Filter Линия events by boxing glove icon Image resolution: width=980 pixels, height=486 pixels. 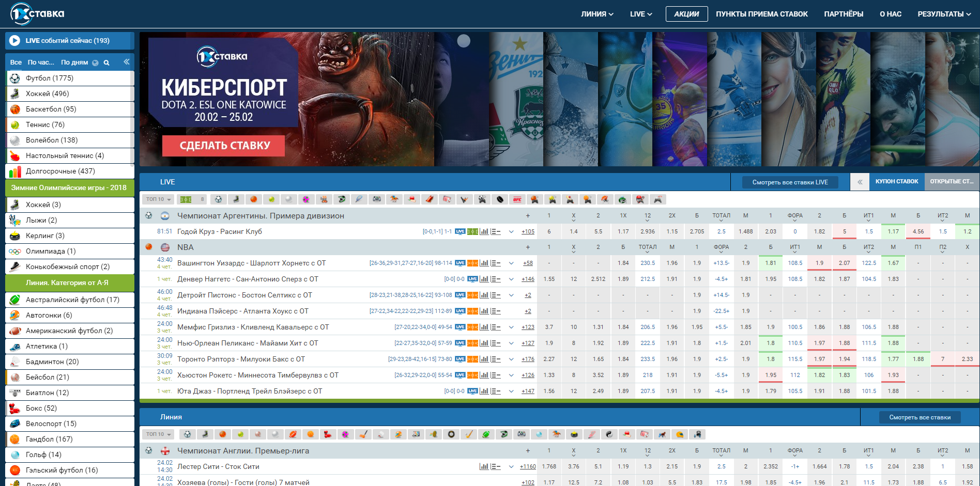pos(327,434)
